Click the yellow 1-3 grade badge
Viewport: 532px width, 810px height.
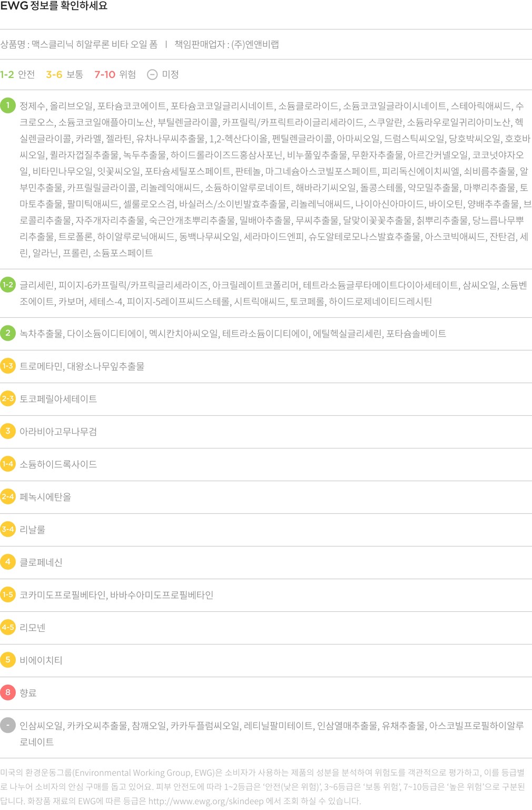(8, 366)
